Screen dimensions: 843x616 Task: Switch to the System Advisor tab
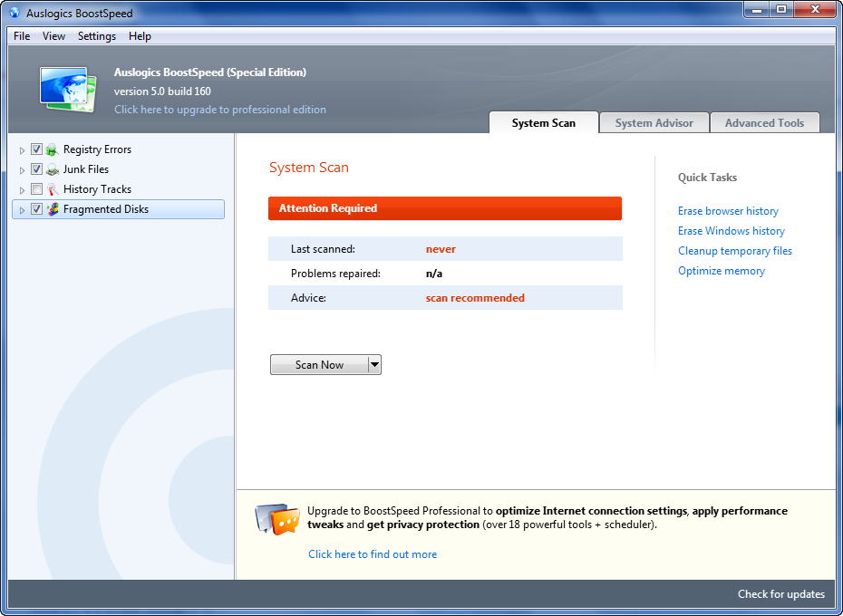click(x=654, y=122)
